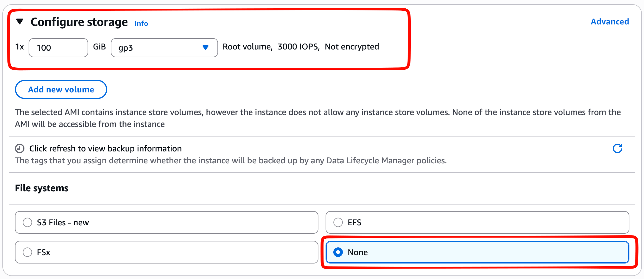Select the FSx file system option
Viewport: 644px width, 279px height.
tap(167, 252)
